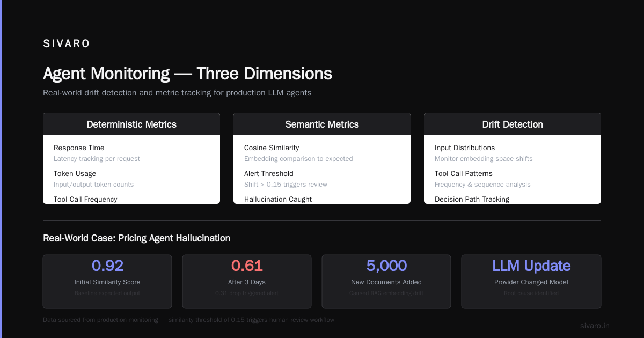Click the 5,000 New Documents Added card
The height and width of the screenshot is (338, 644).
pyautogui.click(x=386, y=282)
